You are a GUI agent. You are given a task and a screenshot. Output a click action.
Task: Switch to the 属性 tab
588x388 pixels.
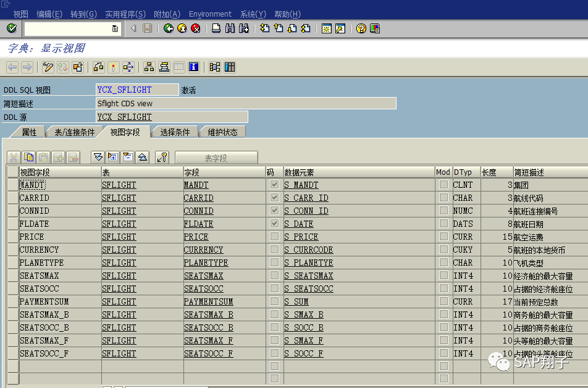point(29,132)
